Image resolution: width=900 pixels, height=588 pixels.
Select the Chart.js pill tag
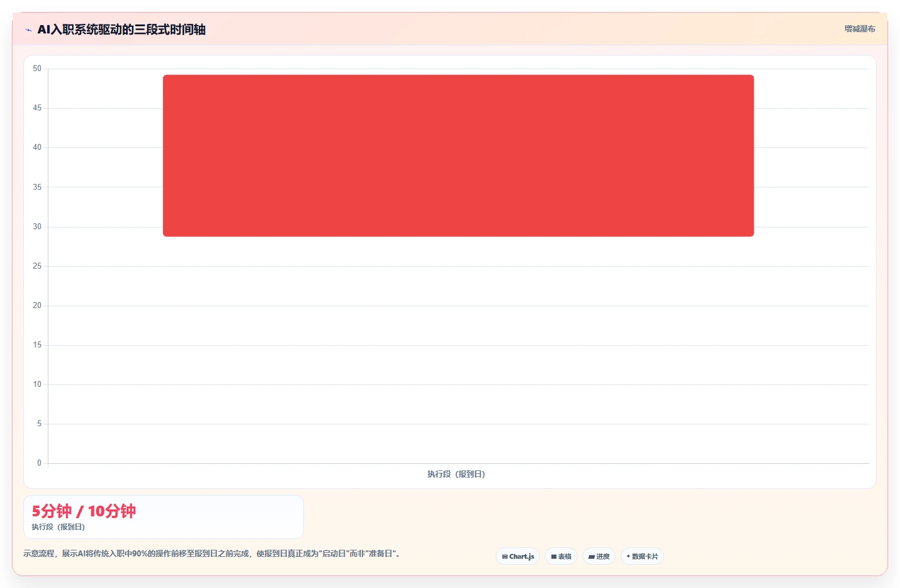[518, 556]
